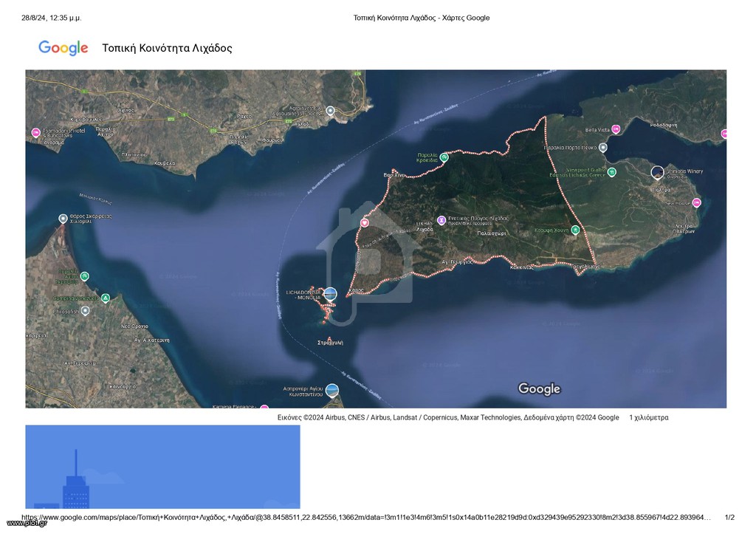Viewport: 756px width, 534px height.
Task: Select the pink hotel pin near Πανόραμα
Action: point(35,132)
